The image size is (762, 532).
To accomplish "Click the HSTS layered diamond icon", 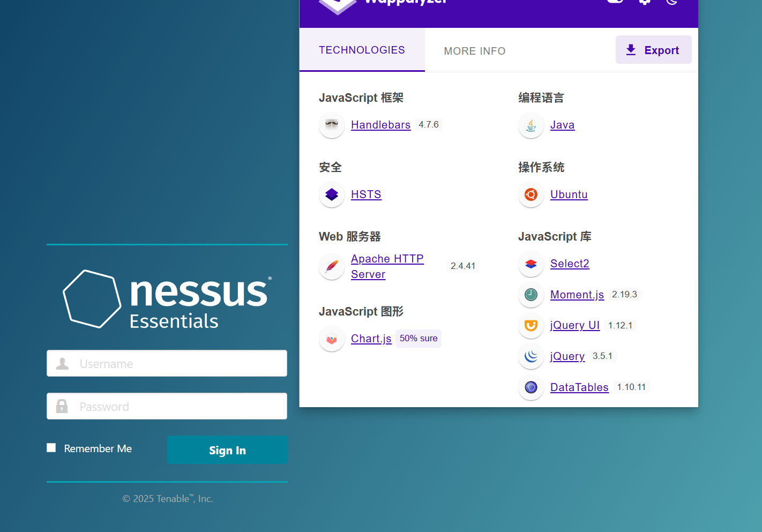I will point(332,194).
